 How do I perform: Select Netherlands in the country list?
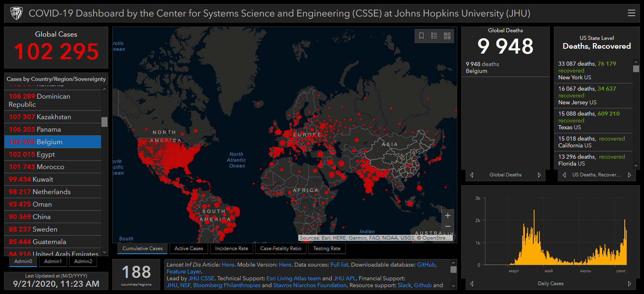(x=53, y=192)
